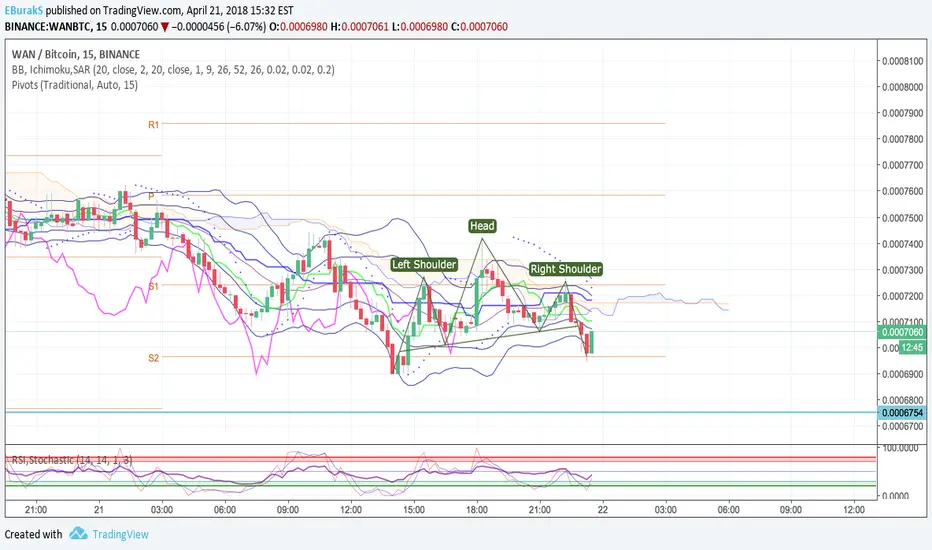Click the Pivots (Traditional, Auto, 15) legend
The height and width of the screenshot is (550, 932).
(x=75, y=85)
